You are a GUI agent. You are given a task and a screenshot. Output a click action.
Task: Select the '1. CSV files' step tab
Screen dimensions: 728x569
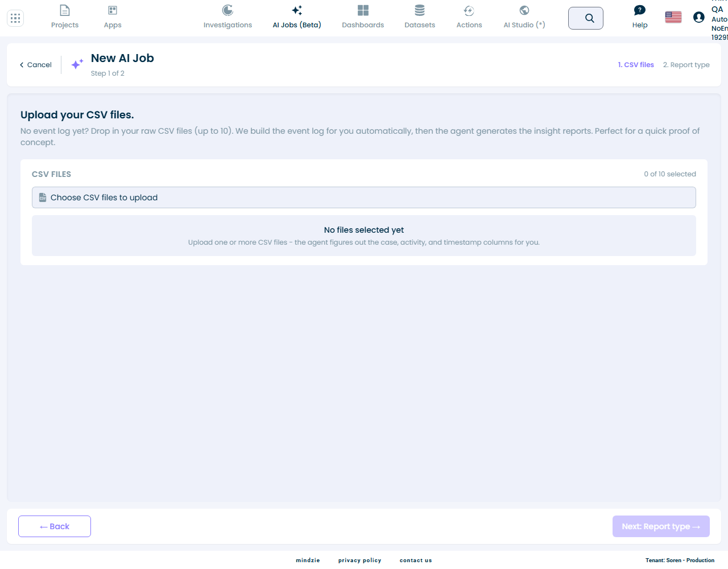coord(636,65)
